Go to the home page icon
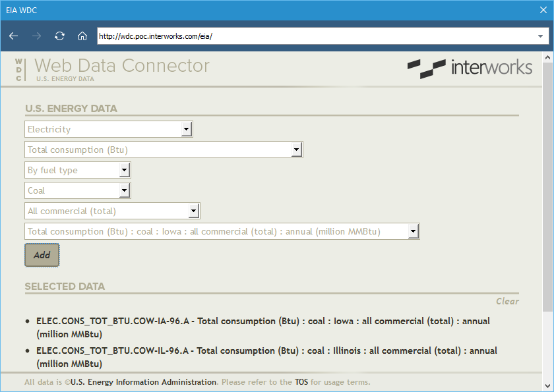The width and height of the screenshot is (554, 392). click(82, 36)
